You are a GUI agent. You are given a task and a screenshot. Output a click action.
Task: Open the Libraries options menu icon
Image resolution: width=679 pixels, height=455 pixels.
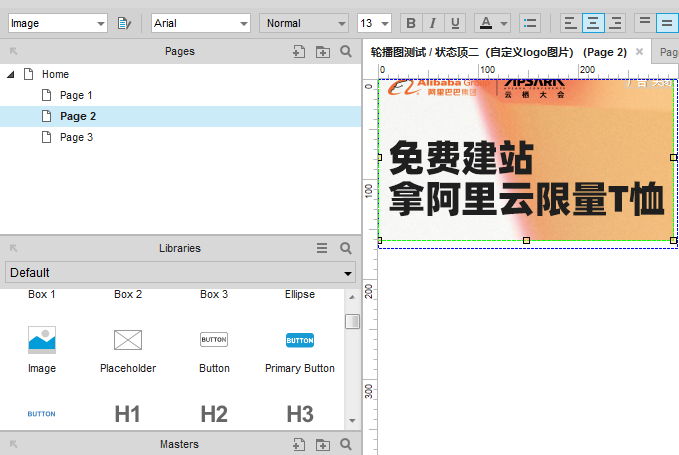(x=322, y=248)
